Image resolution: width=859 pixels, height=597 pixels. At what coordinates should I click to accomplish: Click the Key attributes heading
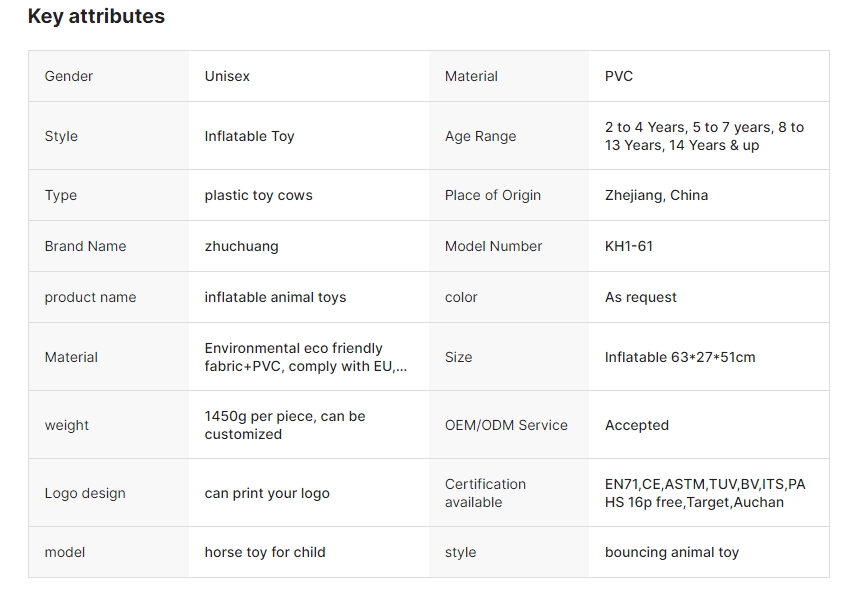coord(96,17)
